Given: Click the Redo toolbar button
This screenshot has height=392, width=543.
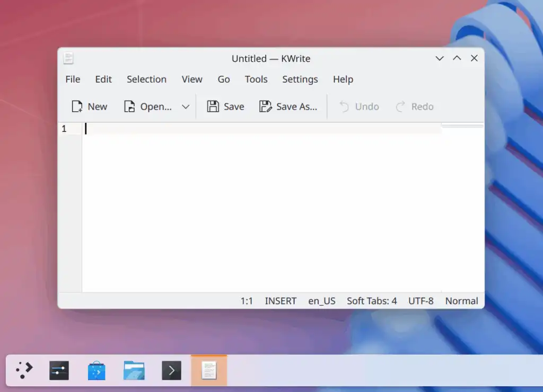Looking at the screenshot, I should coord(415,106).
